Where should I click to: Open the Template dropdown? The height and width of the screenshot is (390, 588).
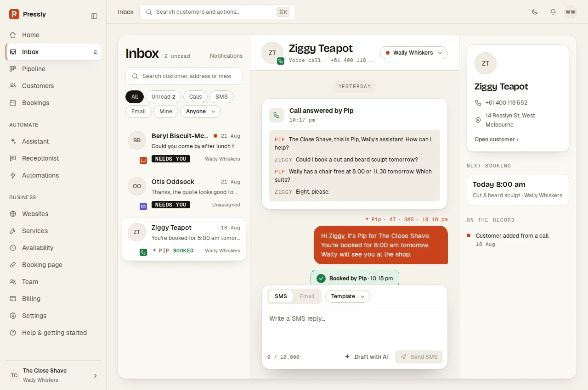348,296
